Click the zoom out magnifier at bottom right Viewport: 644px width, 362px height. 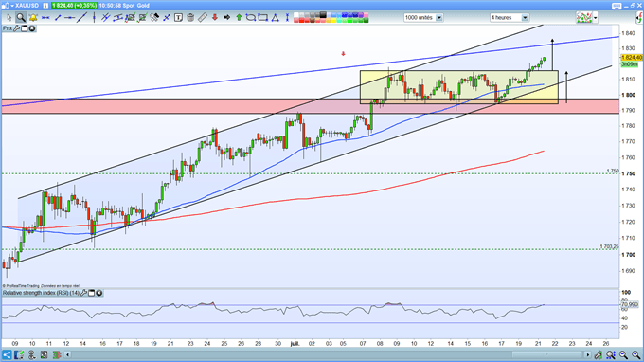[x=623, y=354]
